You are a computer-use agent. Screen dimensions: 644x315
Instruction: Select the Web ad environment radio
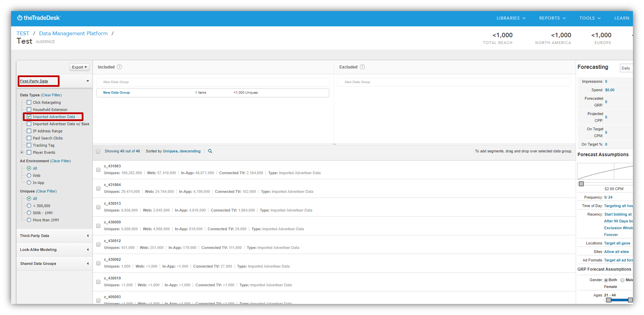coord(29,176)
